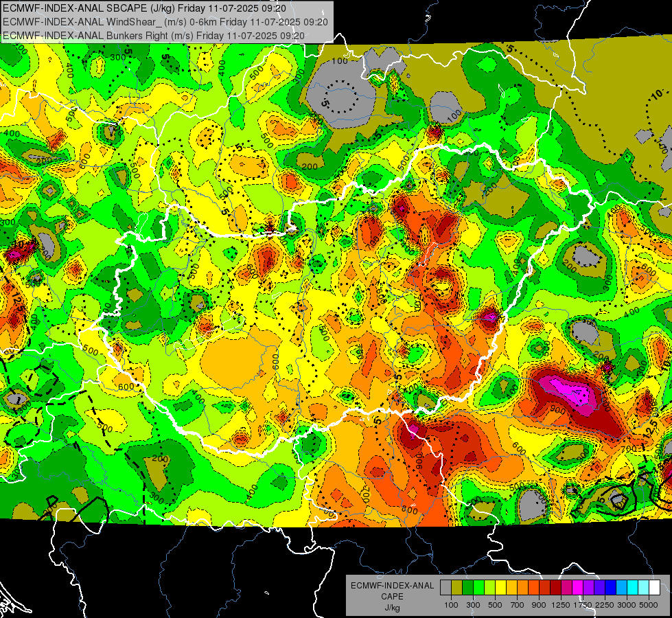Select the legend scale value 3000
This screenshot has width=672, height=618.
pos(627,605)
